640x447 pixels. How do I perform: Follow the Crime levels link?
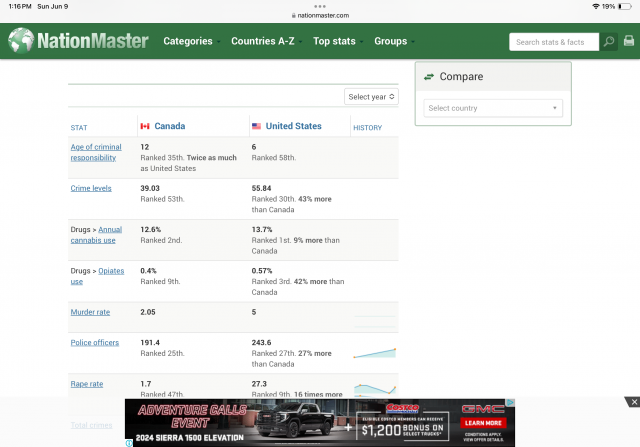click(91, 188)
